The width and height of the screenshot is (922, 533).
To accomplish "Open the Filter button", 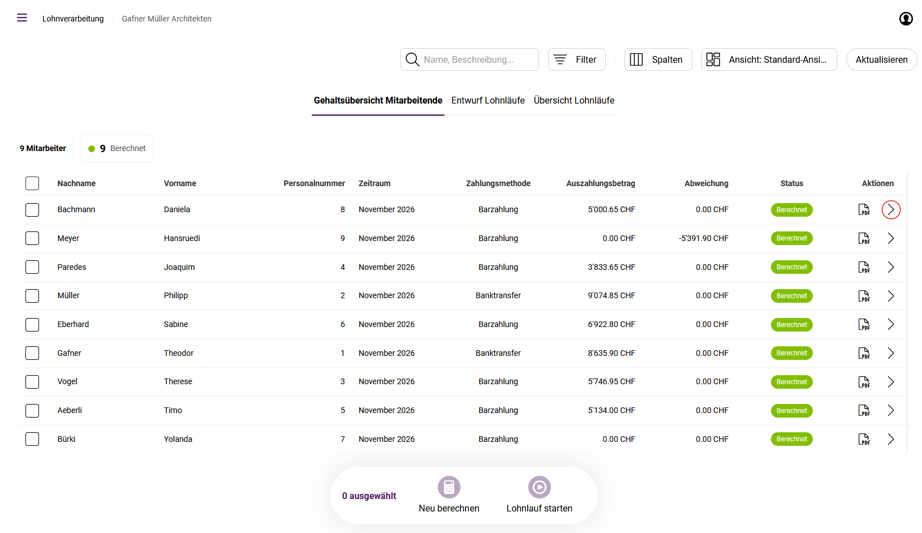I will point(577,59).
